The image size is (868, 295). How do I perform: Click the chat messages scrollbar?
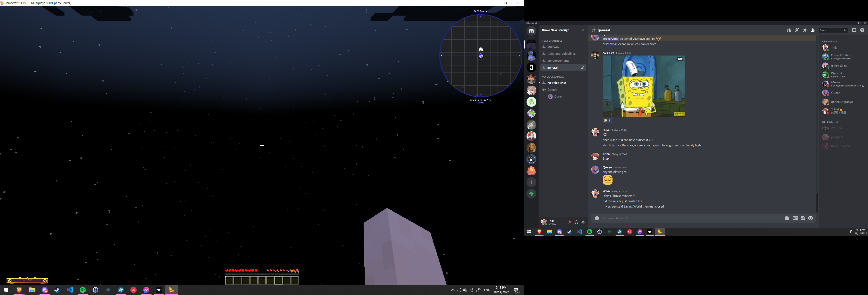[x=817, y=203]
